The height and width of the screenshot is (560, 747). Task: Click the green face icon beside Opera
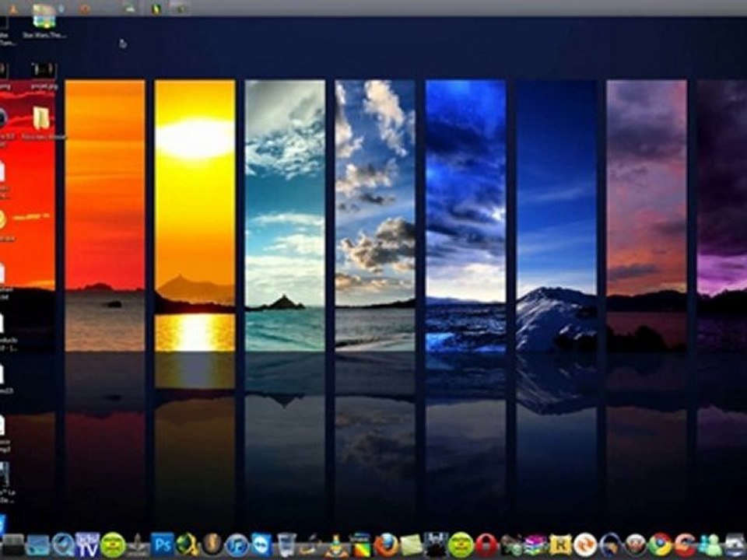pyautogui.click(x=461, y=544)
